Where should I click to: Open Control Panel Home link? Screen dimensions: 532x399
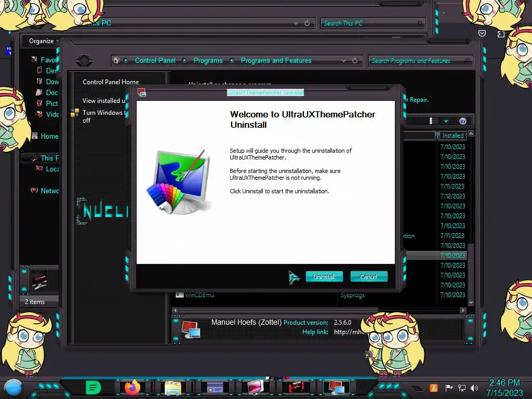coord(111,82)
